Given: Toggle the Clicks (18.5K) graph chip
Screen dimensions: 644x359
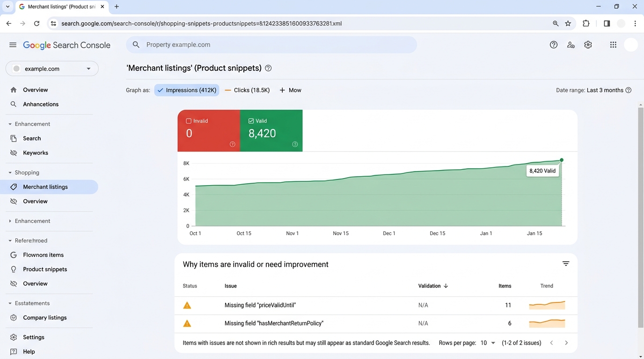Looking at the screenshot, I should tap(247, 90).
